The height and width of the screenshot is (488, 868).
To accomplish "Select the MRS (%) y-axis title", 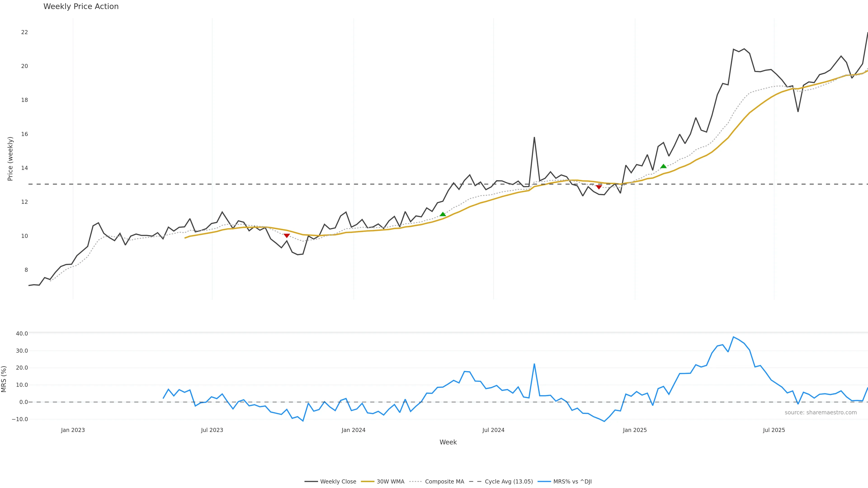I will click(x=4, y=379).
